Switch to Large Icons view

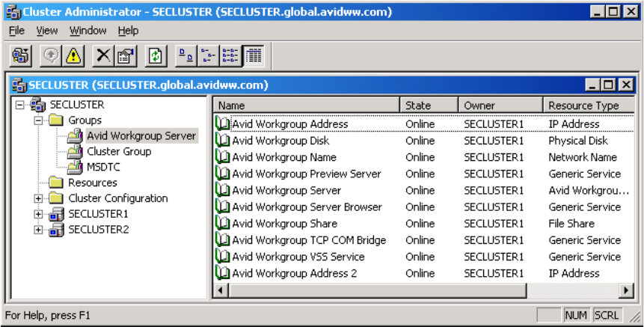pos(186,55)
